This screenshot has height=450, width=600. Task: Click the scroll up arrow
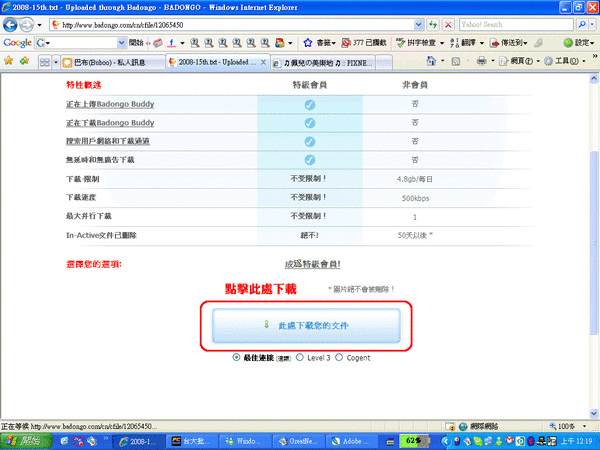(x=594, y=79)
